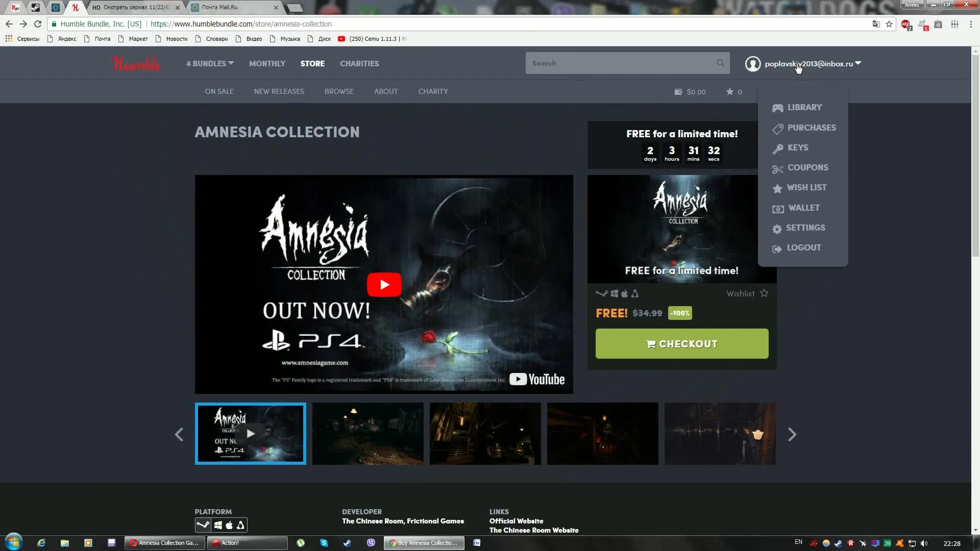Click the user account avatar icon

[752, 64]
